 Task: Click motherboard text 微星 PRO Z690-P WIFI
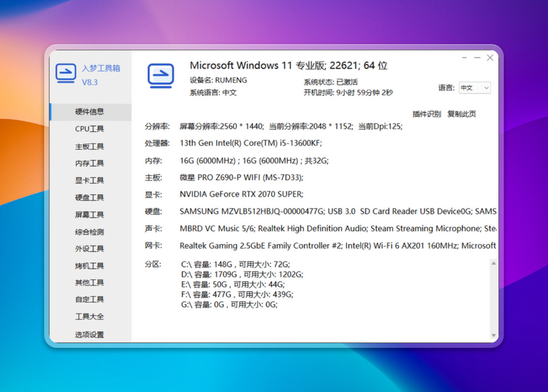242,178
